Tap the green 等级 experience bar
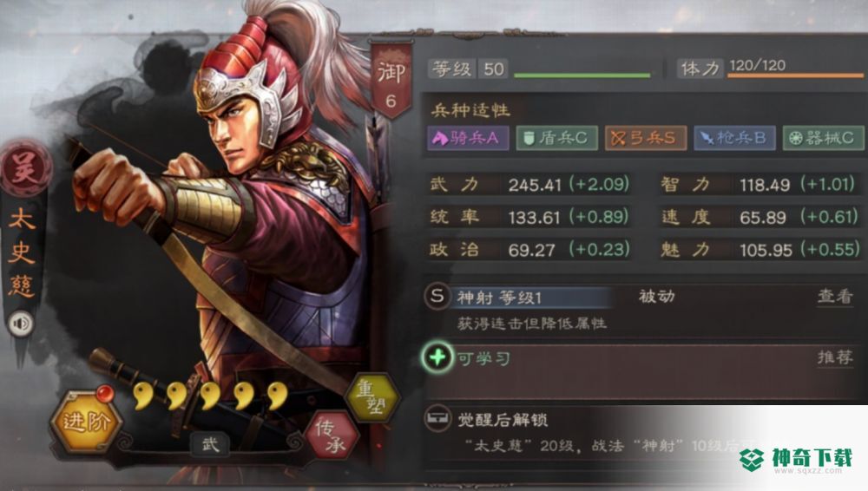The width and height of the screenshot is (868, 491). (582, 75)
